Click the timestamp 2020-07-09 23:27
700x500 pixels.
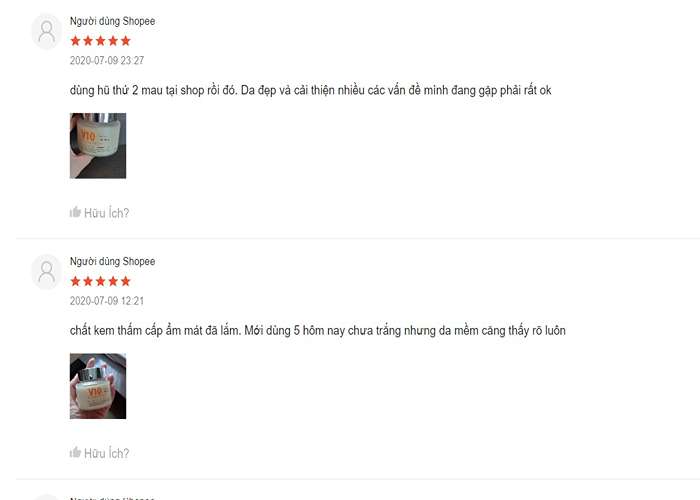click(x=107, y=60)
